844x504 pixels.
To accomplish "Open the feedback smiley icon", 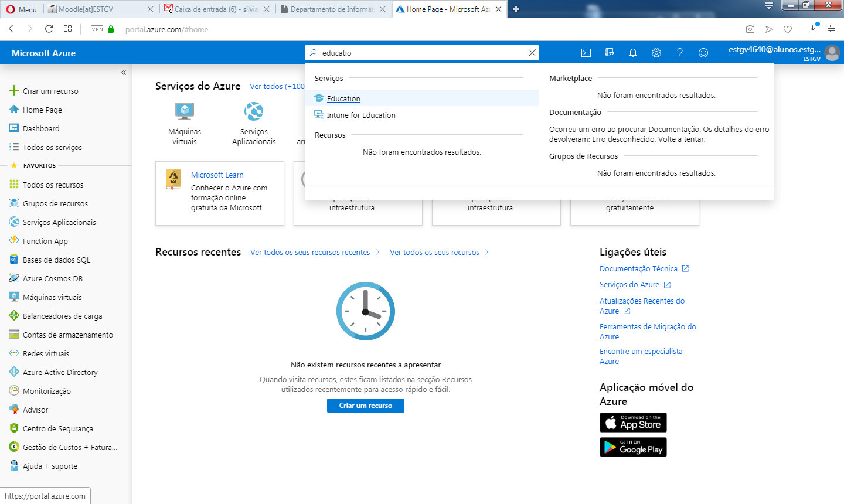I will [x=703, y=53].
